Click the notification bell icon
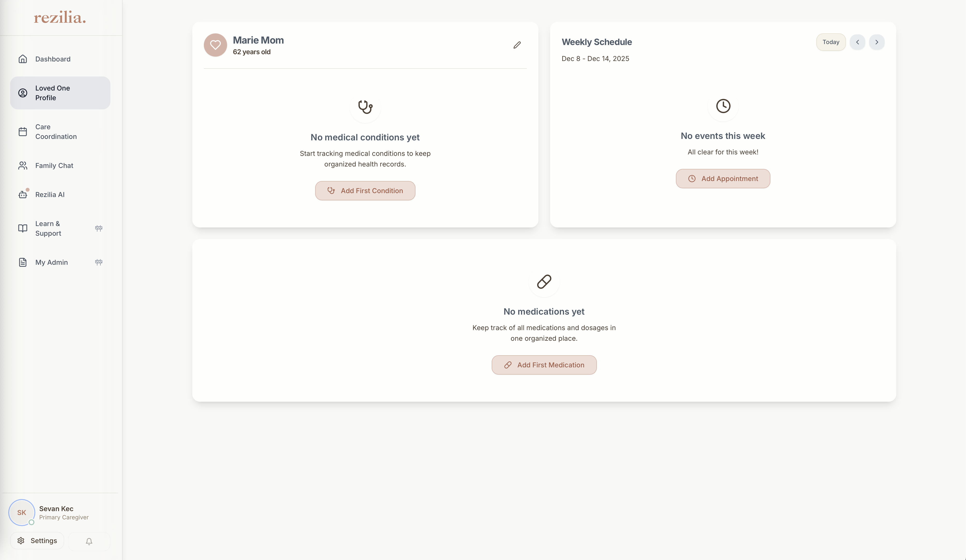966x560 pixels. (89, 541)
